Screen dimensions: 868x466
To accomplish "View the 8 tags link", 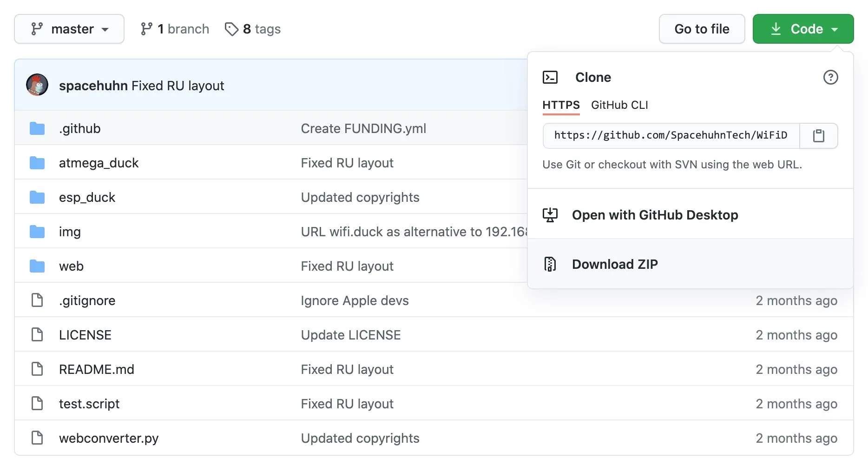I will (253, 29).
